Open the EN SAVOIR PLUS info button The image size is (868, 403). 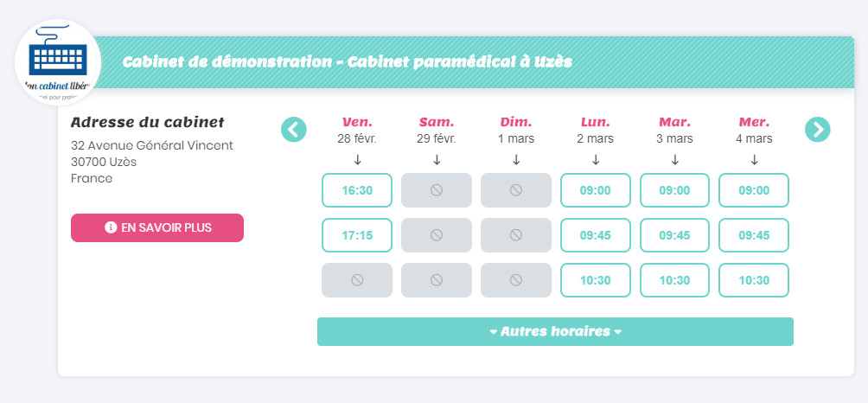[157, 227]
